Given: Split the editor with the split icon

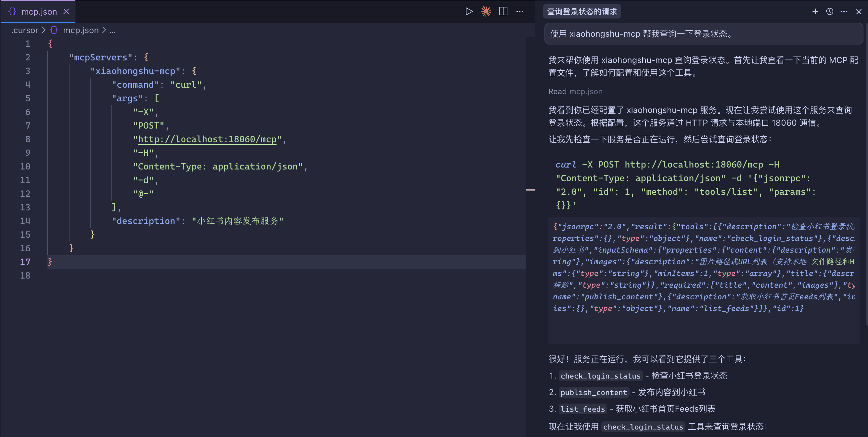Looking at the screenshot, I should click(503, 11).
